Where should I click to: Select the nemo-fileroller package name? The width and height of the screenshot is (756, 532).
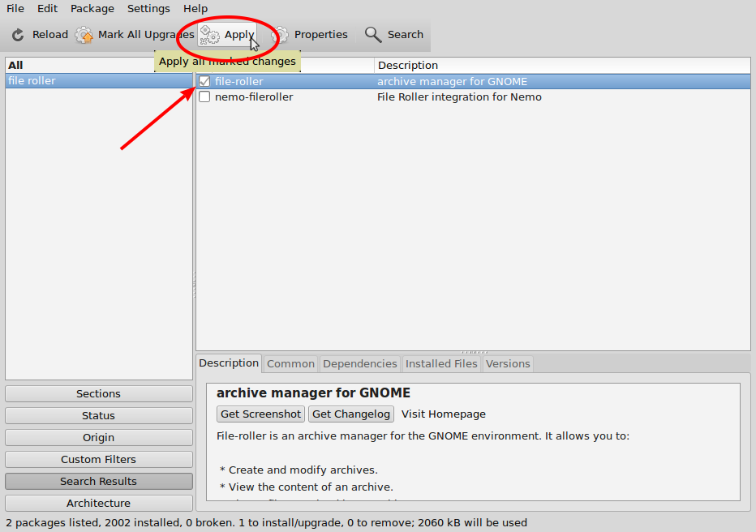pos(254,97)
